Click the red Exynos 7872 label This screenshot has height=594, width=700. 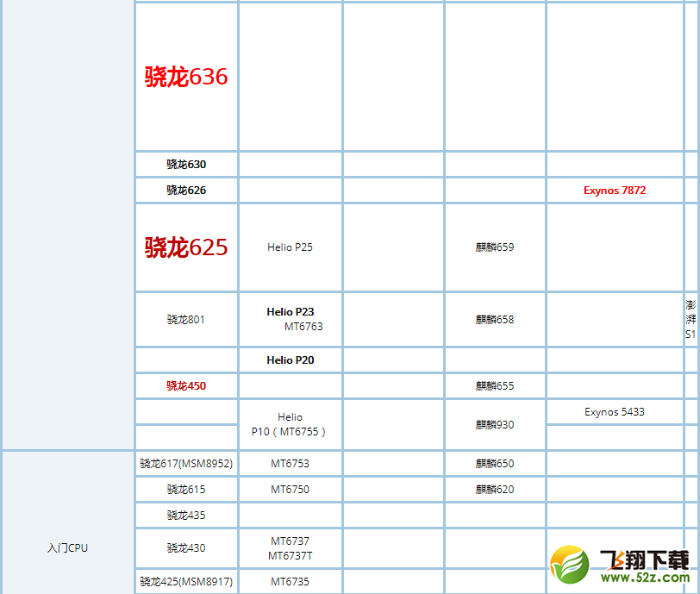(614, 190)
